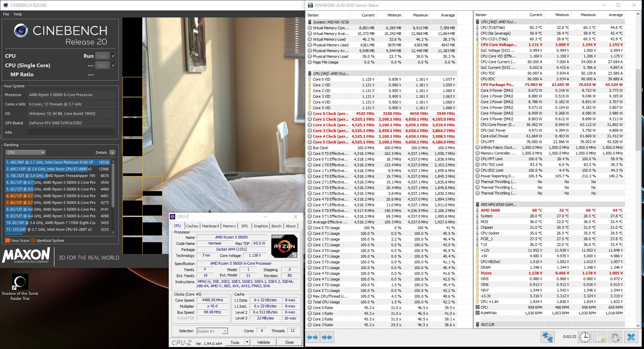
Task: Click the Your Score orange legend swatch
Action: click(x=7, y=241)
